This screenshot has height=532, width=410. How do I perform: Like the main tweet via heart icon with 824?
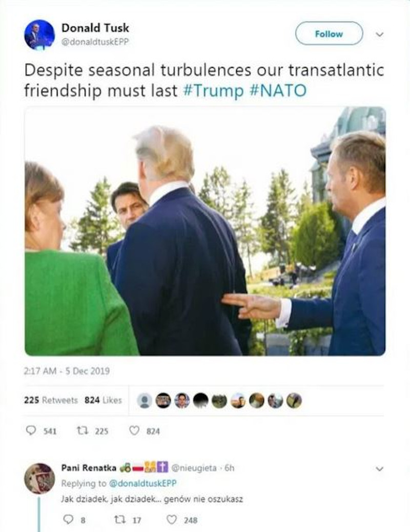point(134,430)
